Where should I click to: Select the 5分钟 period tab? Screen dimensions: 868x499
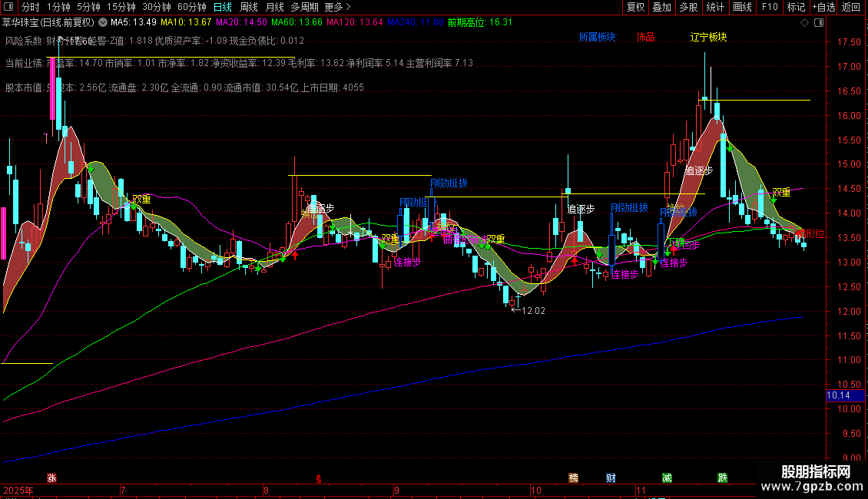88,7
